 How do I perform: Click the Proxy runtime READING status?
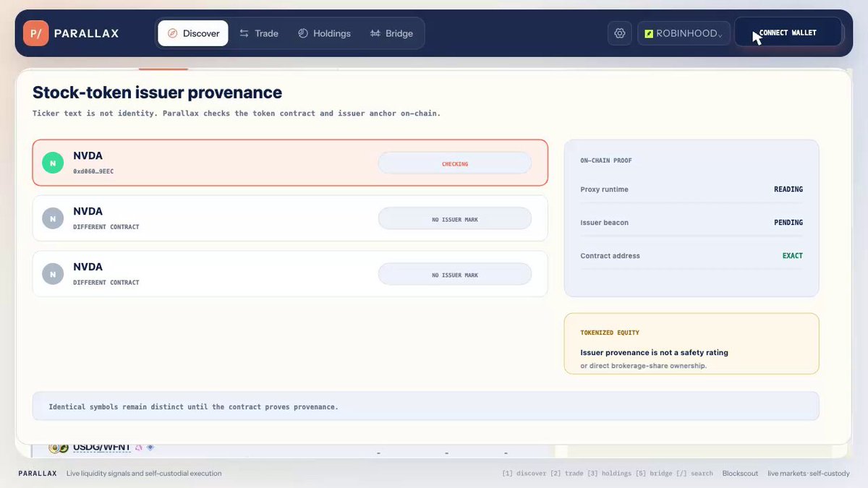(788, 189)
